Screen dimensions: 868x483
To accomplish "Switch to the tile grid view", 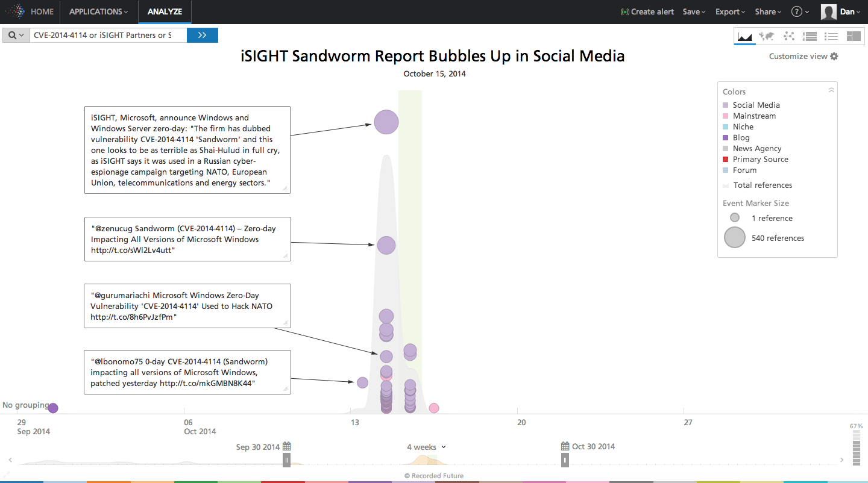I will click(x=854, y=36).
